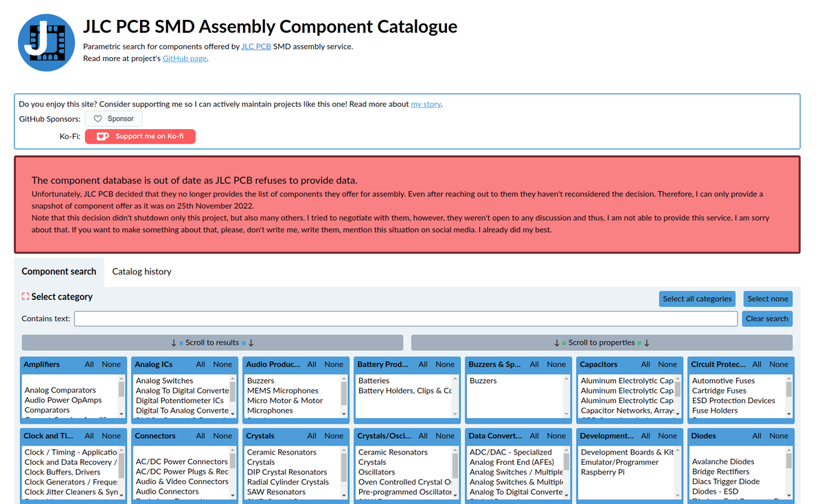Screen dimensions: 824x504
Task: Click Scroll to results bar
Action: (x=212, y=343)
